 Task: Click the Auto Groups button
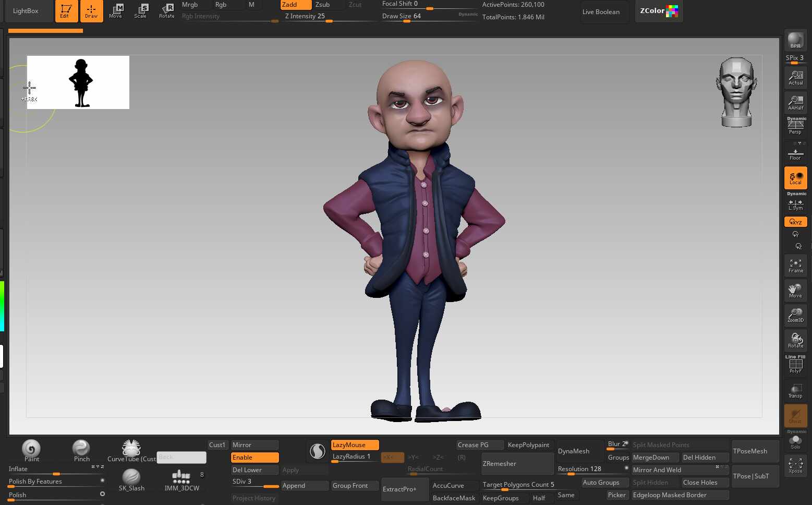click(605, 483)
